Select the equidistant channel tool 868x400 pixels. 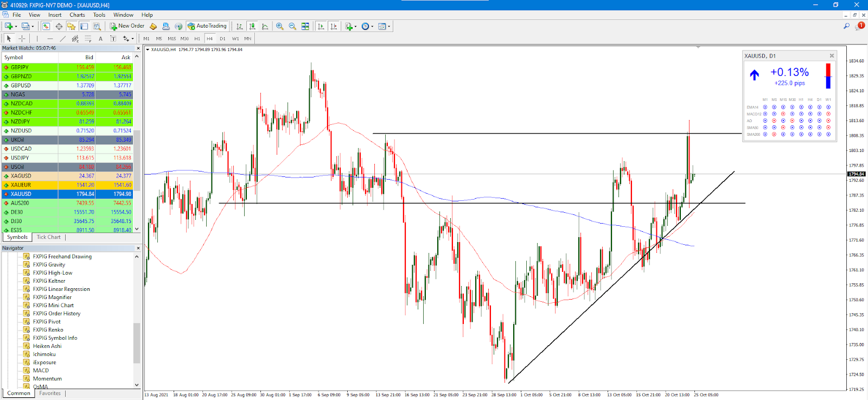coord(75,39)
